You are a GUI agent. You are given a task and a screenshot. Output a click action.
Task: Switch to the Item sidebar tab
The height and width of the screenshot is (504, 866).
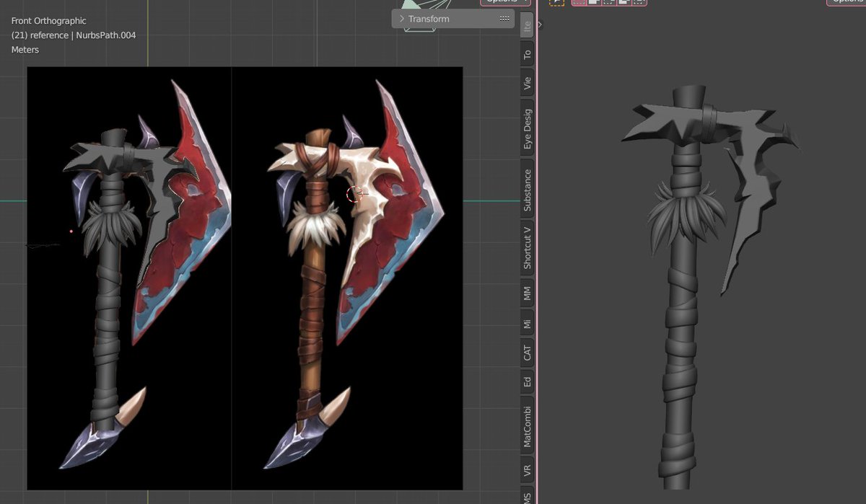pyautogui.click(x=527, y=24)
